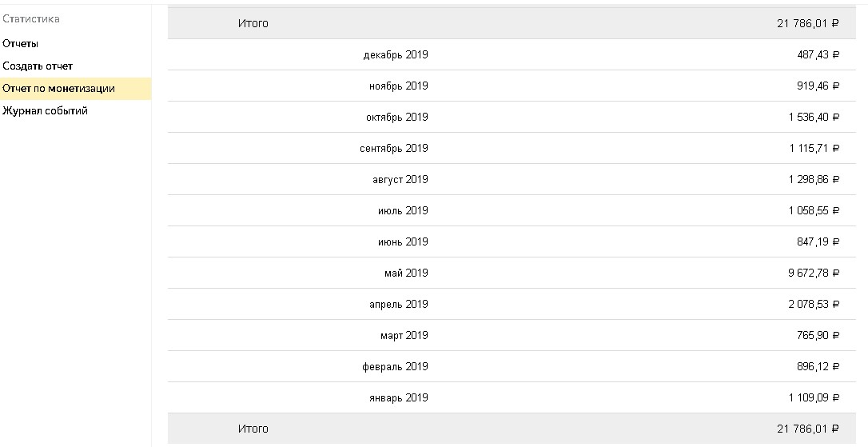Select the январь 2019 row
Image resolution: width=868 pixels, height=447 pixels.
pos(511,397)
